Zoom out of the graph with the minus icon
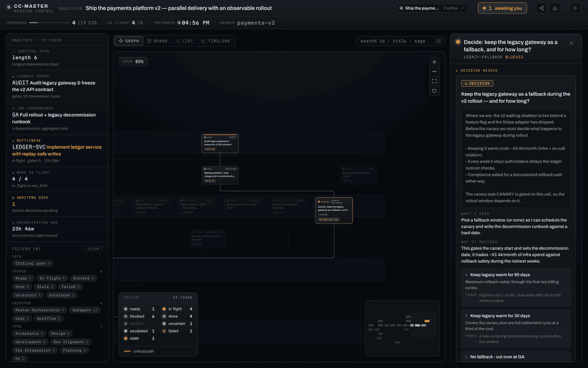This screenshot has width=588, height=368. (x=434, y=72)
